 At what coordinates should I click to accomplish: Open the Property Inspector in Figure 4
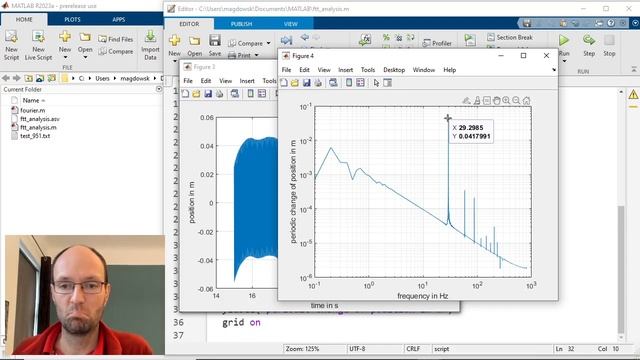(x=387, y=83)
